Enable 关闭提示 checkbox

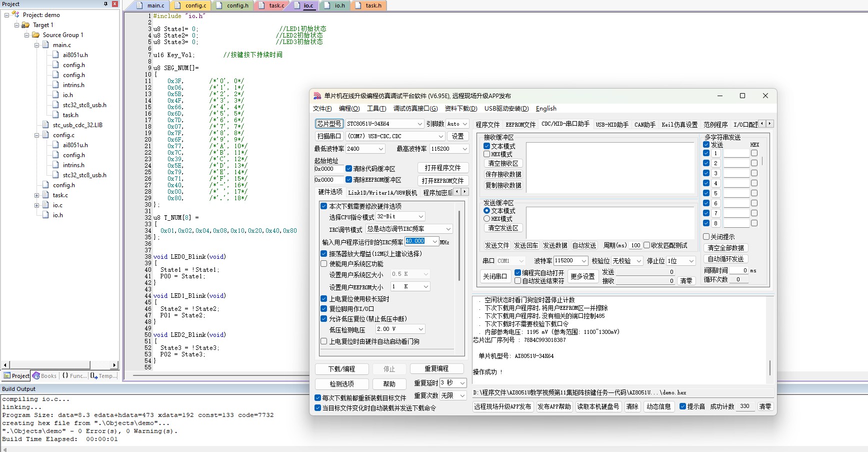706,237
